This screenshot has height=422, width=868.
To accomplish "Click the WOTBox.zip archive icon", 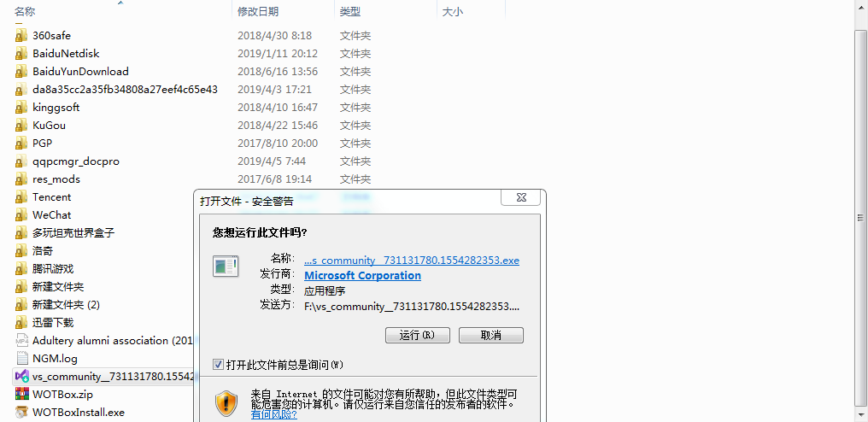I will click(x=21, y=395).
